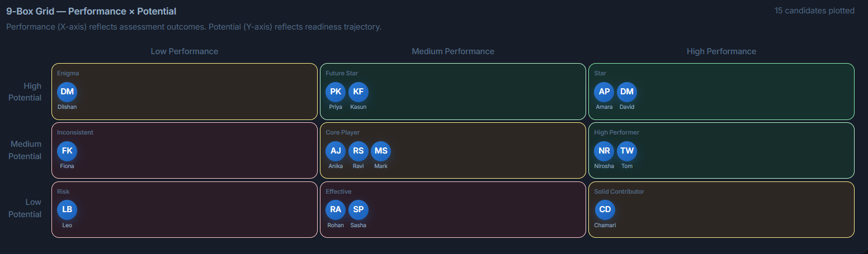The height and width of the screenshot is (254, 868).
Task: Click the Medium Potential row label
Action: [x=26, y=150]
